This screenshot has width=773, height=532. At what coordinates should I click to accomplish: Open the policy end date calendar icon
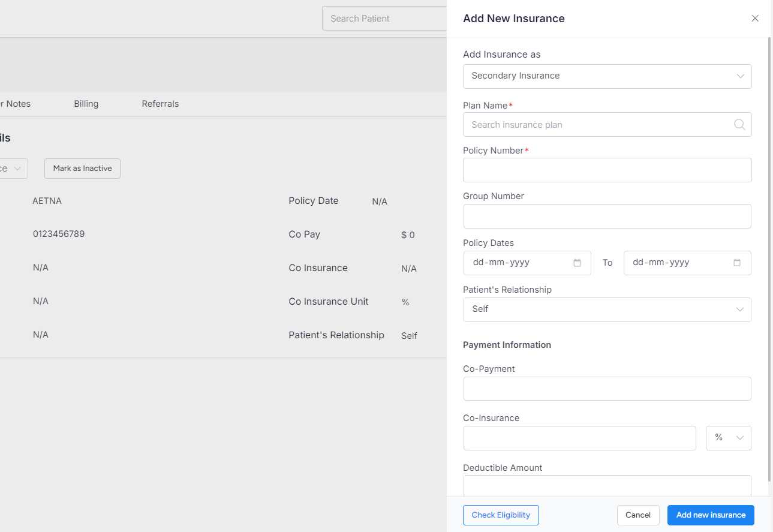(x=737, y=263)
